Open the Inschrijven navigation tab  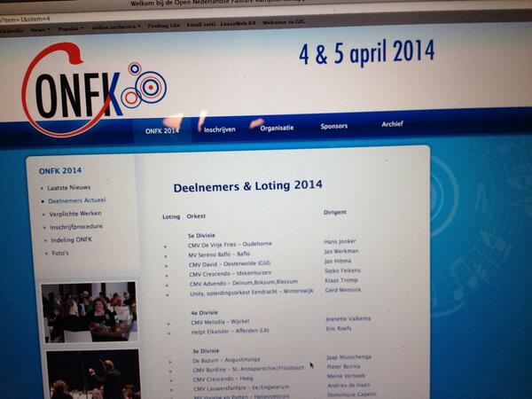[x=220, y=129]
